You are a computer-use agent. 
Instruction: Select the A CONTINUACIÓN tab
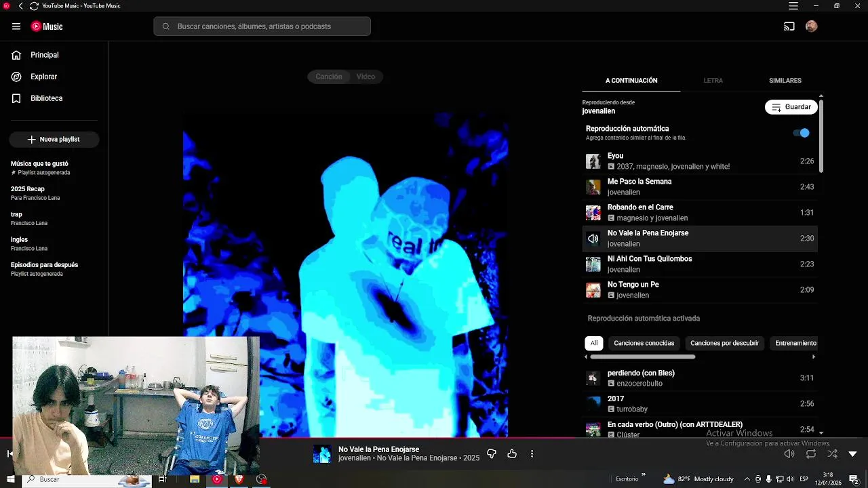(631, 81)
